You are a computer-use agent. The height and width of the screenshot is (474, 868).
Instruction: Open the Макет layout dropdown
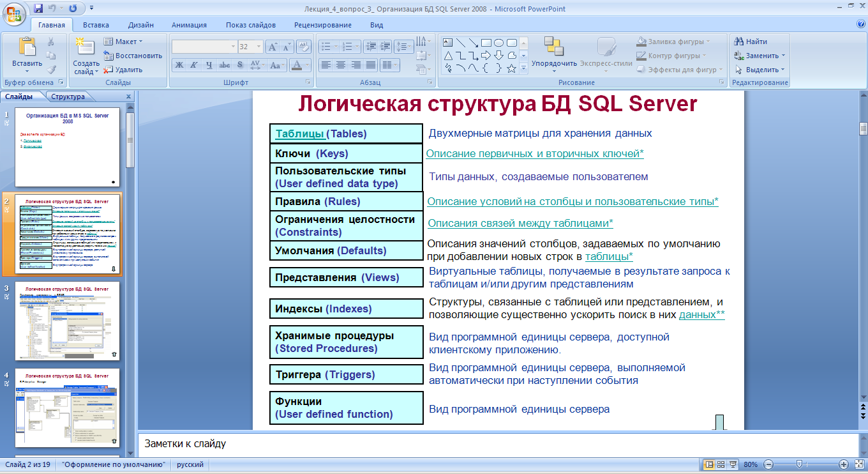click(124, 42)
